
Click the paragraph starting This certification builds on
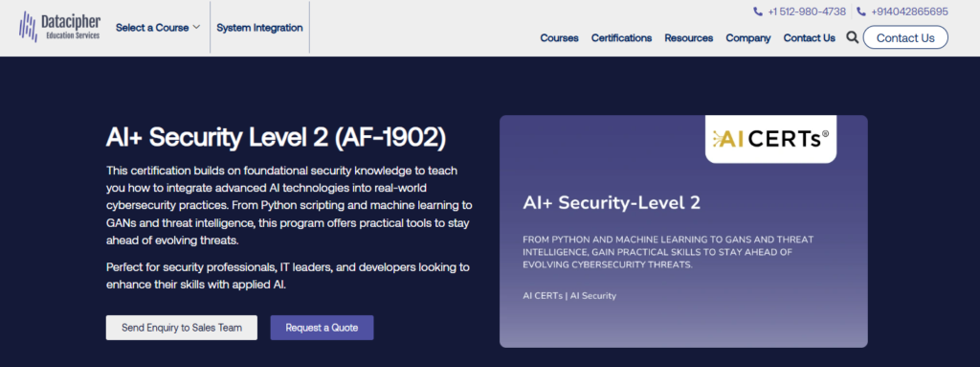tap(289, 205)
